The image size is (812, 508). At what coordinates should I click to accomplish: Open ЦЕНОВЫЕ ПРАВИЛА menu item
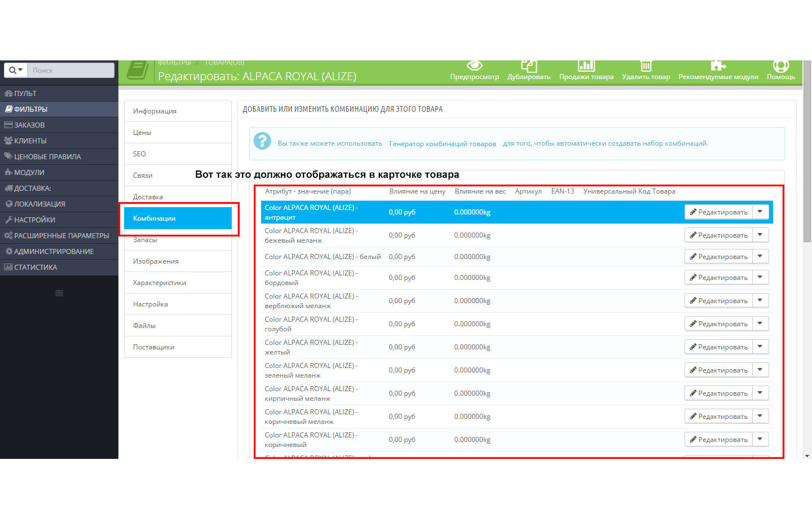click(59, 156)
